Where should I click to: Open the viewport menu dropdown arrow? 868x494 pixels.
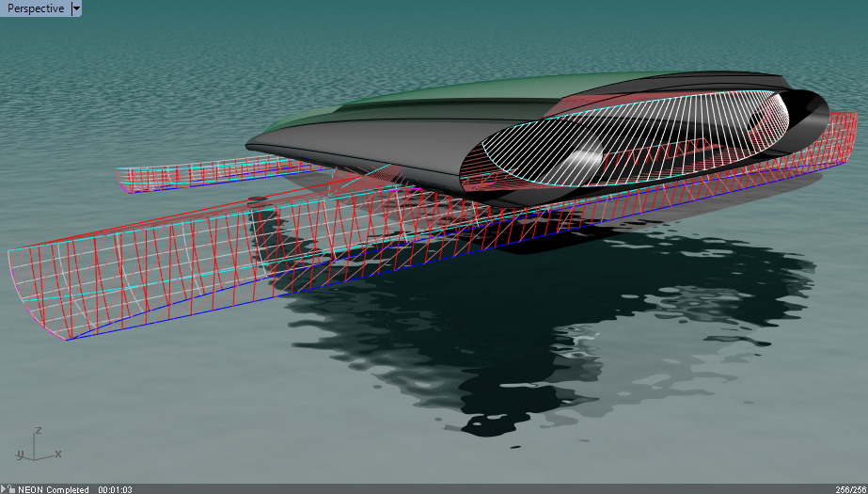click(x=76, y=8)
